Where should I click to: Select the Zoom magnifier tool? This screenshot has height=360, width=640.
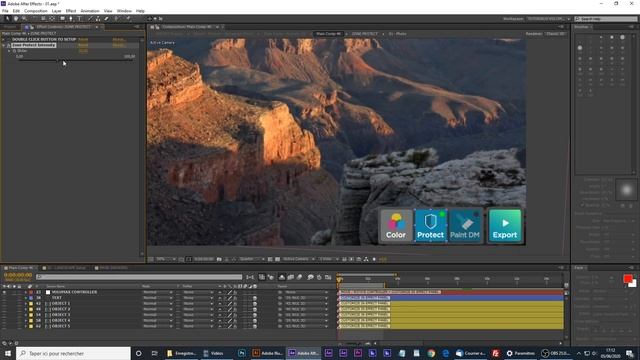point(24,18)
